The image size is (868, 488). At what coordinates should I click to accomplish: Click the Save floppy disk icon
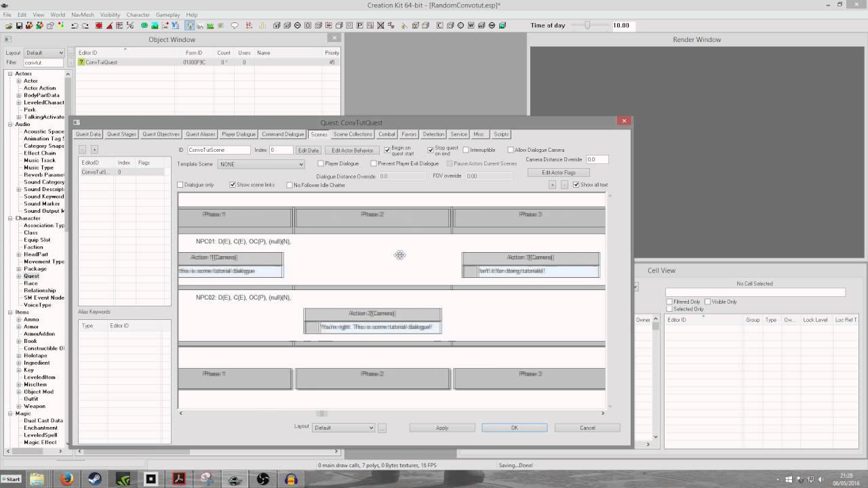coord(20,26)
